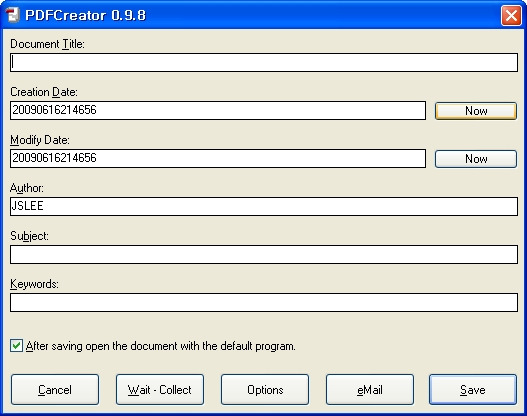Uncheck the open-document-after-saving checkbox
527x416 pixels.
pyautogui.click(x=16, y=346)
